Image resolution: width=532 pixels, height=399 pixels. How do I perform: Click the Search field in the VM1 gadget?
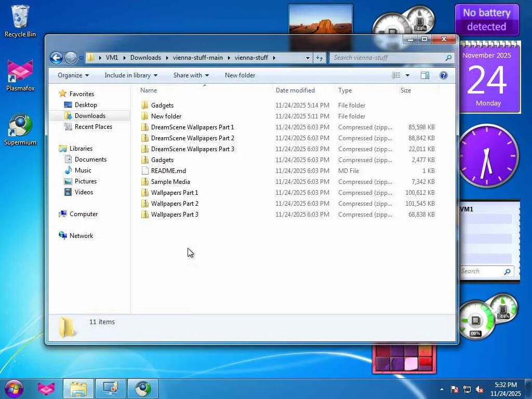[486, 271]
